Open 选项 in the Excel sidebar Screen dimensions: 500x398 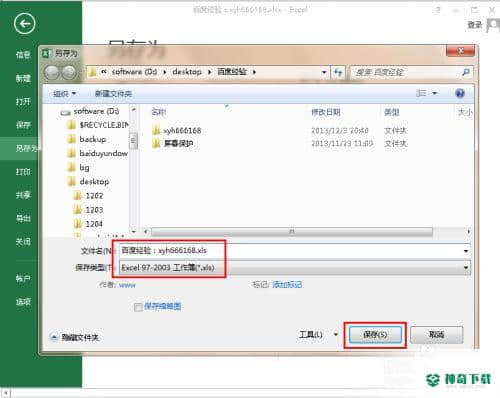(23, 302)
